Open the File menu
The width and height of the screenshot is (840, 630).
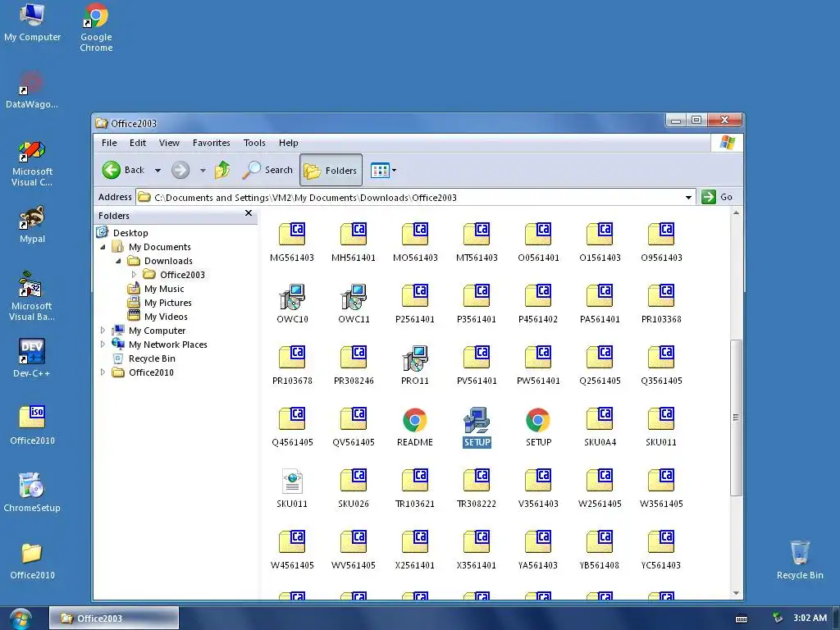click(109, 143)
